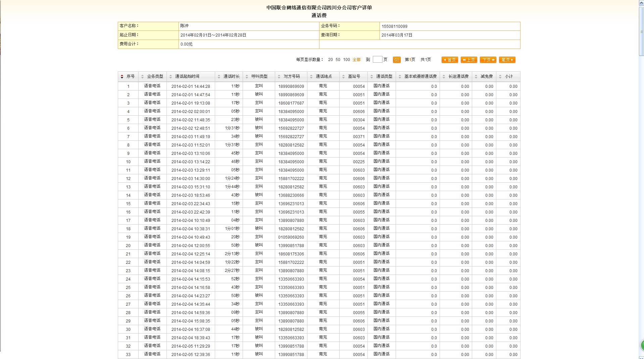Show 50 records per page
This screenshot has width=644, height=359.
pos(338,60)
